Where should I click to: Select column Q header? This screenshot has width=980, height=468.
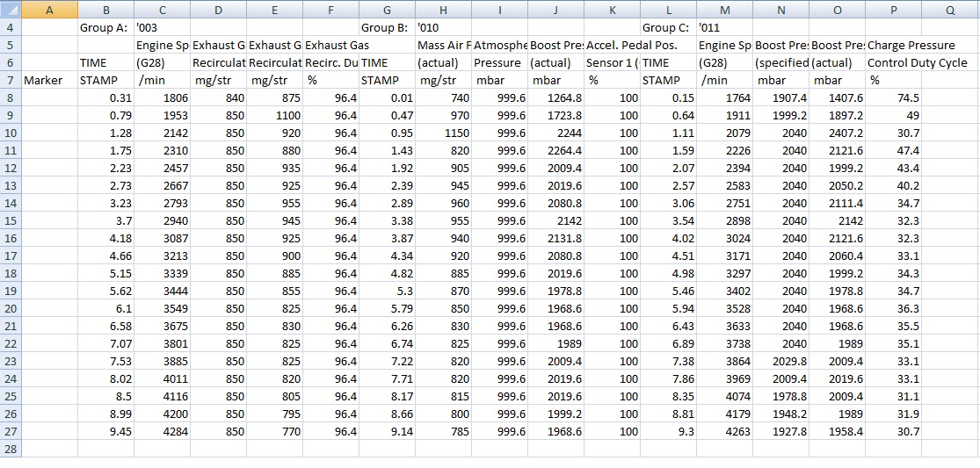coord(951,10)
